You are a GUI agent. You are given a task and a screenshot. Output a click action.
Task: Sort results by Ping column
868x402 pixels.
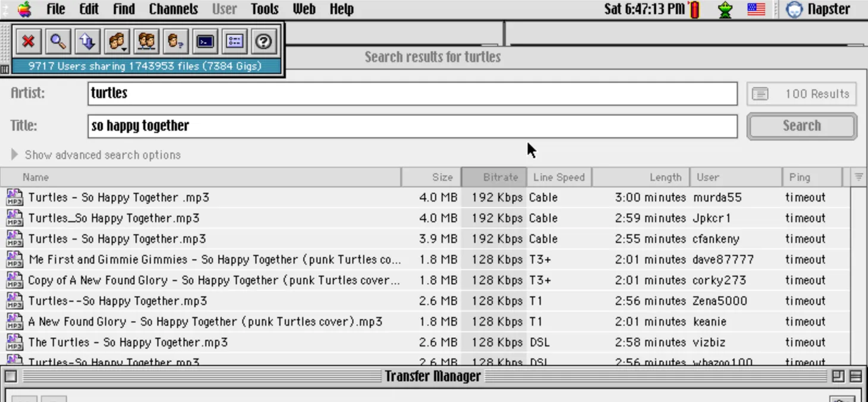[812, 177]
